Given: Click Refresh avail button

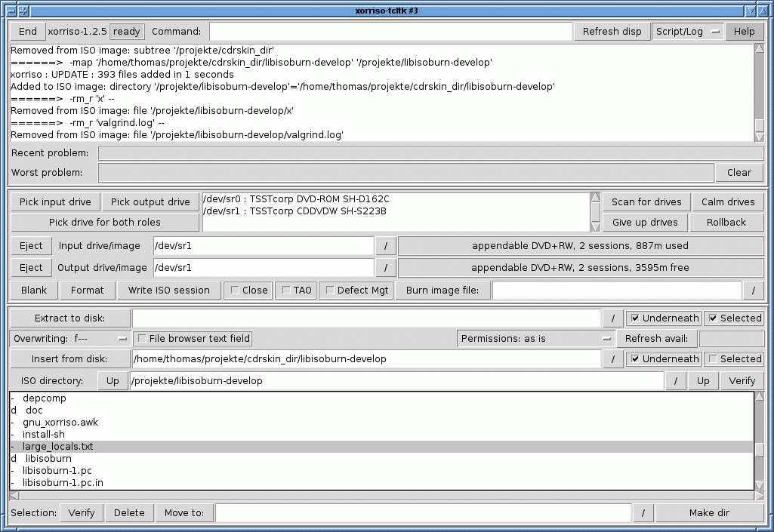Looking at the screenshot, I should coord(656,339).
